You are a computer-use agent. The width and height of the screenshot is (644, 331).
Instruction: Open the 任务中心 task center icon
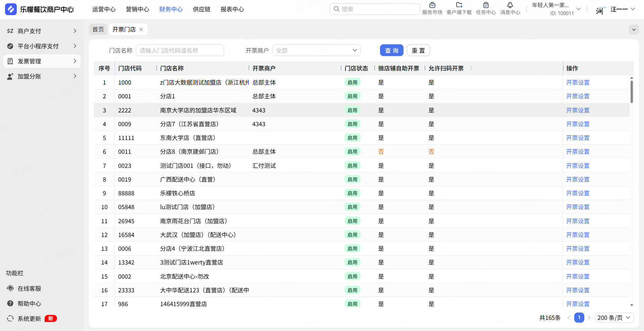pyautogui.click(x=486, y=5)
